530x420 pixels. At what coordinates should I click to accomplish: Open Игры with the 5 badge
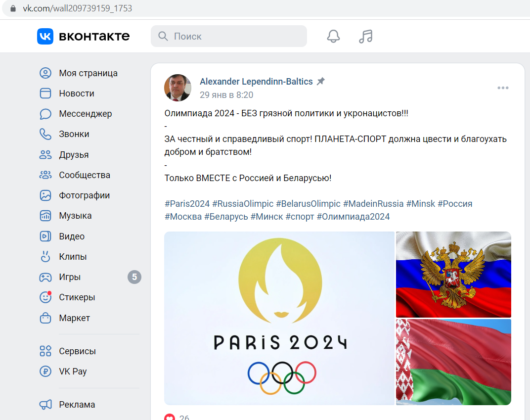click(x=89, y=277)
